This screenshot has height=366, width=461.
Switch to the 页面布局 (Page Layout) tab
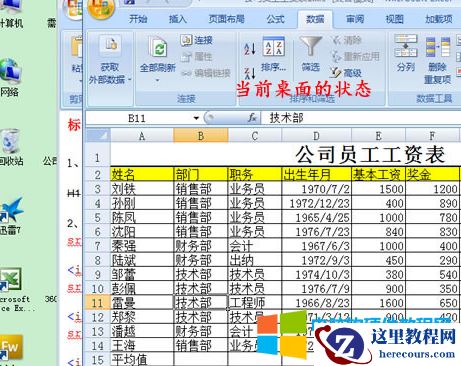[x=226, y=19]
